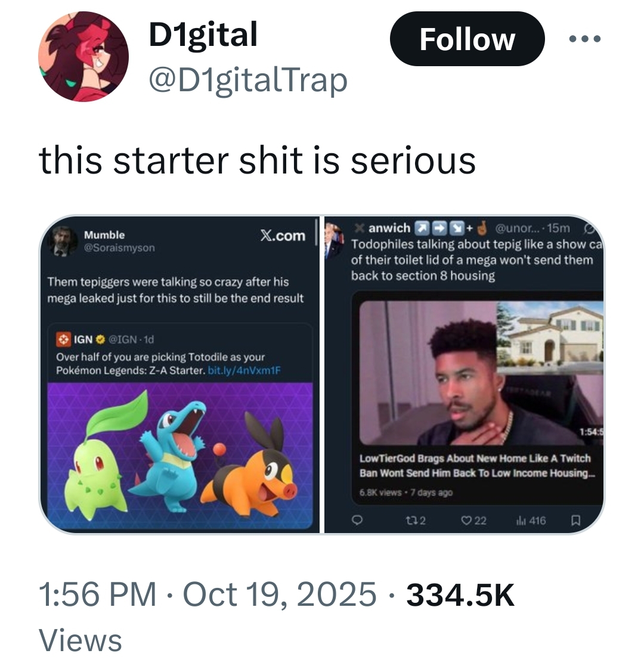Click the 334.5K Views count
Image resolution: width=644 pixels, height=669 pixels.
[459, 594]
